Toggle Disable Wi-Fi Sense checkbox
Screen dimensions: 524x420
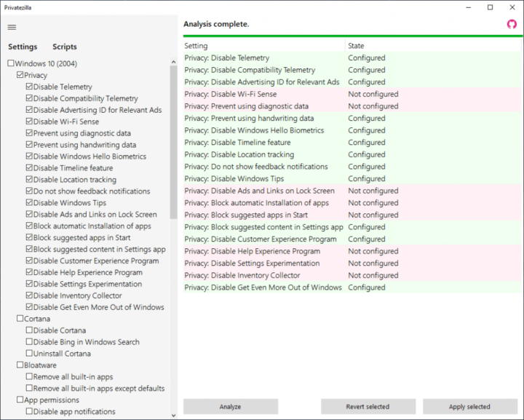pyautogui.click(x=29, y=122)
